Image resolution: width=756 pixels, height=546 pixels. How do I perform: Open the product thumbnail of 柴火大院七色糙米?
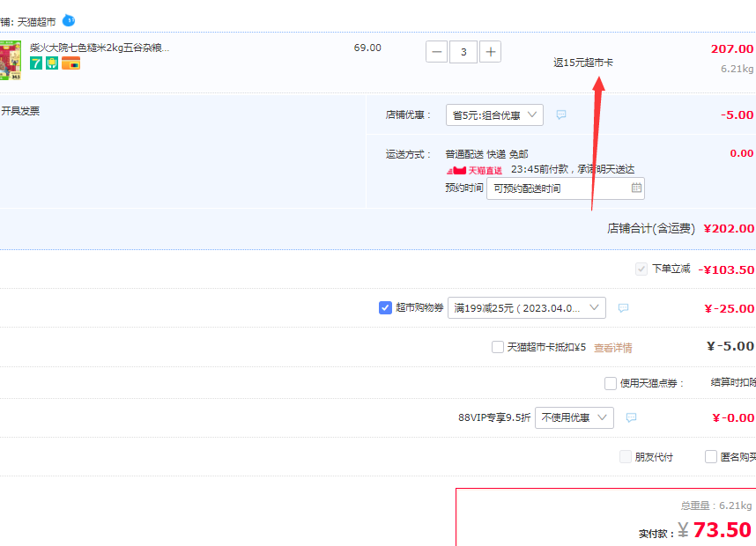(10, 60)
